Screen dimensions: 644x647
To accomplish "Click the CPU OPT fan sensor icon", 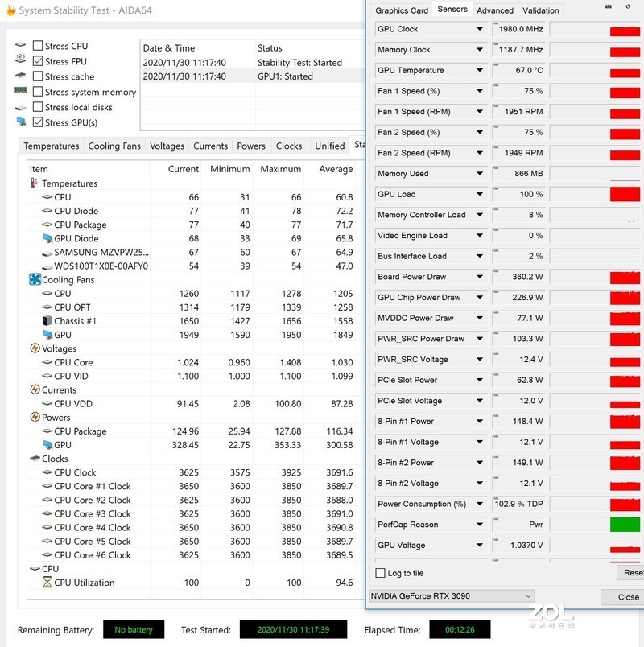I will tap(47, 307).
